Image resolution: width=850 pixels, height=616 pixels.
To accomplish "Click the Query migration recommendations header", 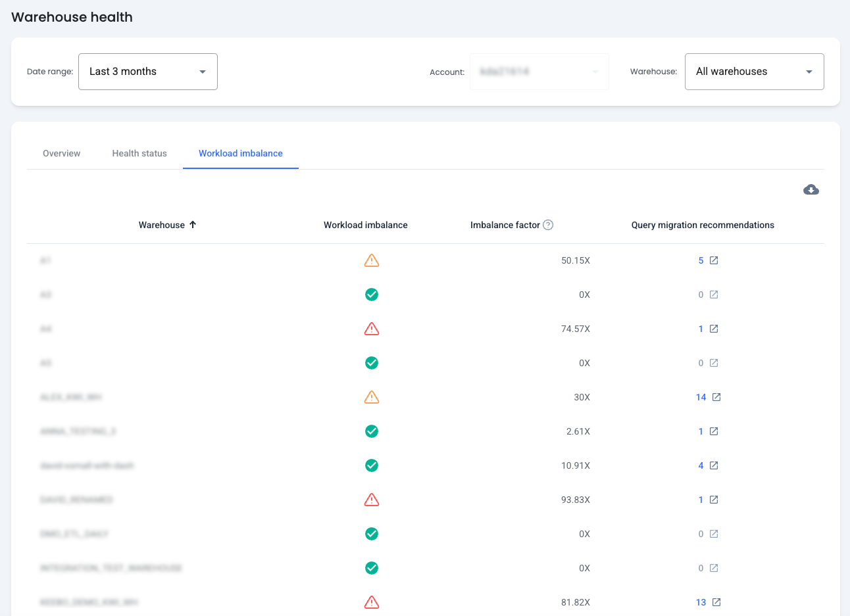I will [x=703, y=225].
